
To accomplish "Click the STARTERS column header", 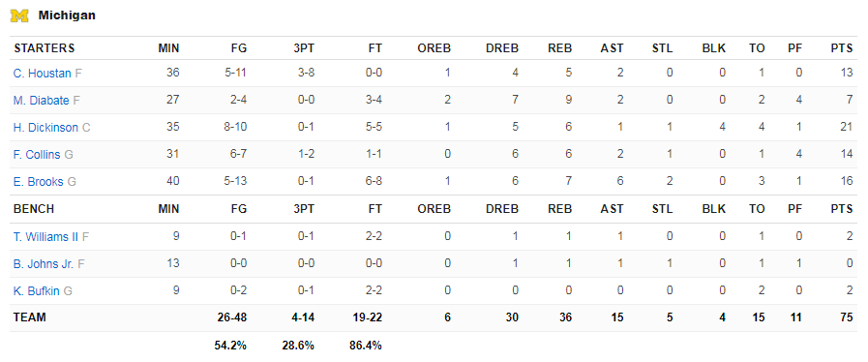I will coord(45,48).
